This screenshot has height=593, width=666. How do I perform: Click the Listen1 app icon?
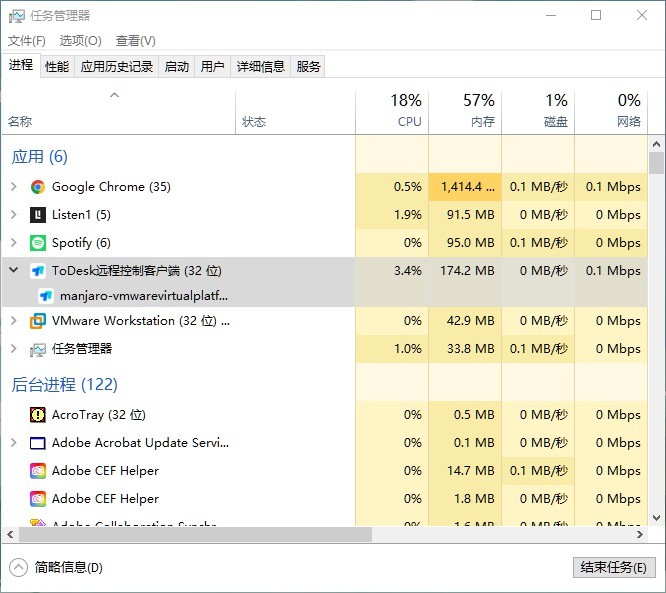38,215
